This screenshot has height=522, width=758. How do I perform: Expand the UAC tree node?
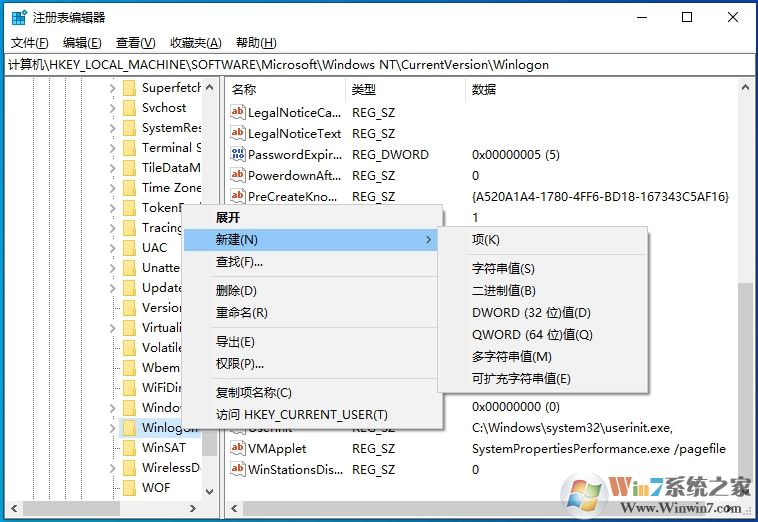coord(113,248)
